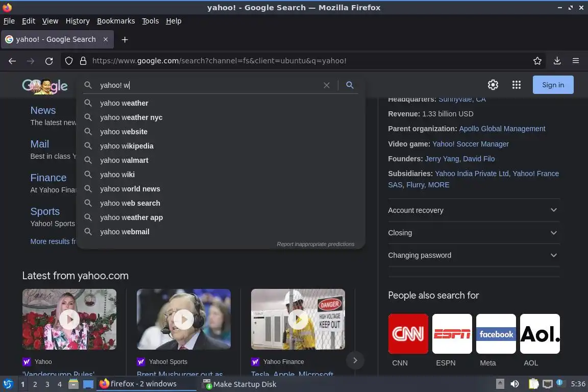
Task: Click the Google doodle logo
Action: pos(45,86)
